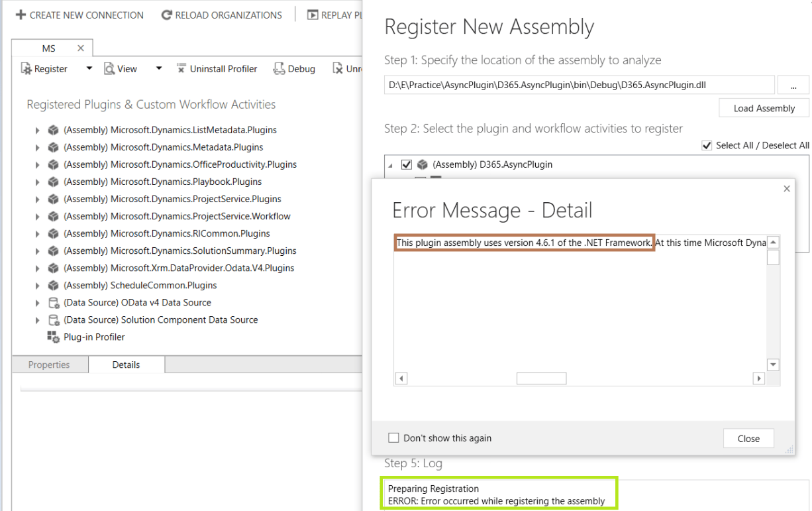Check Don't show this again

pyautogui.click(x=393, y=438)
